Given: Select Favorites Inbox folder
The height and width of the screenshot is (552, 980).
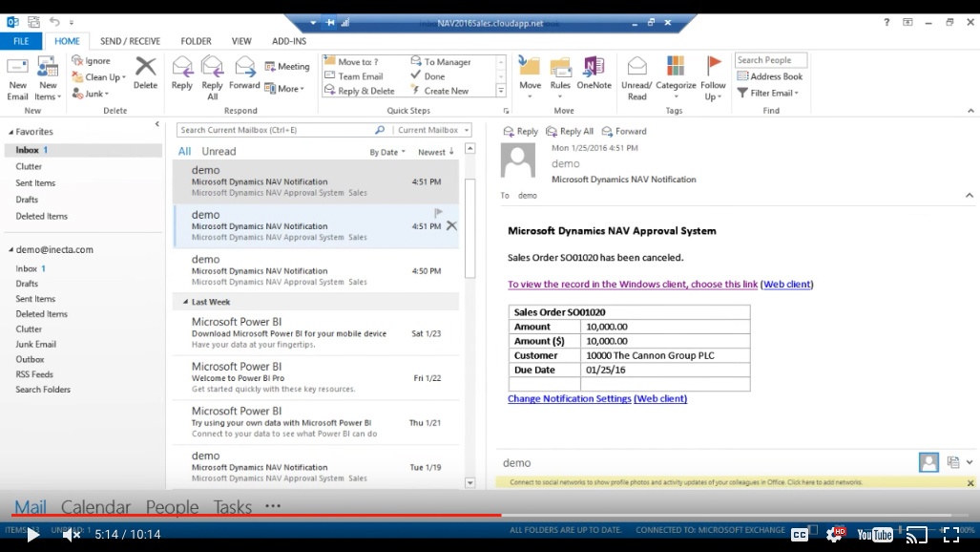Looking at the screenshot, I should point(83,150).
